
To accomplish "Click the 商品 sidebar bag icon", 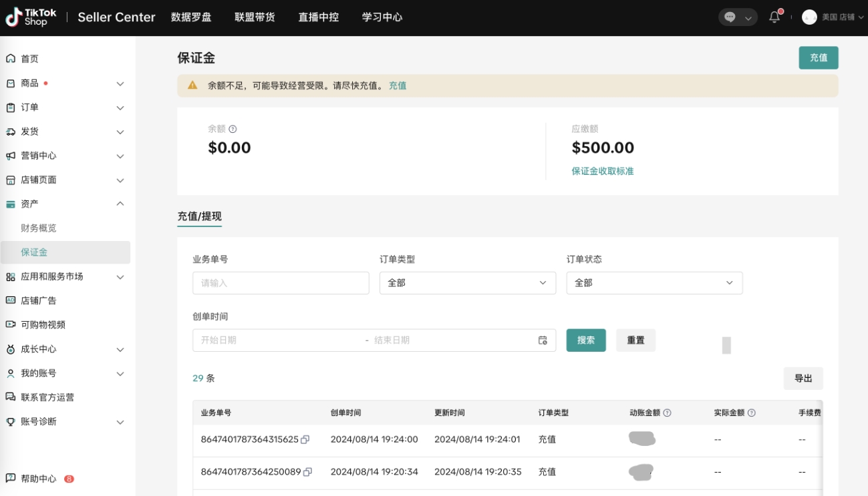I will pos(11,83).
